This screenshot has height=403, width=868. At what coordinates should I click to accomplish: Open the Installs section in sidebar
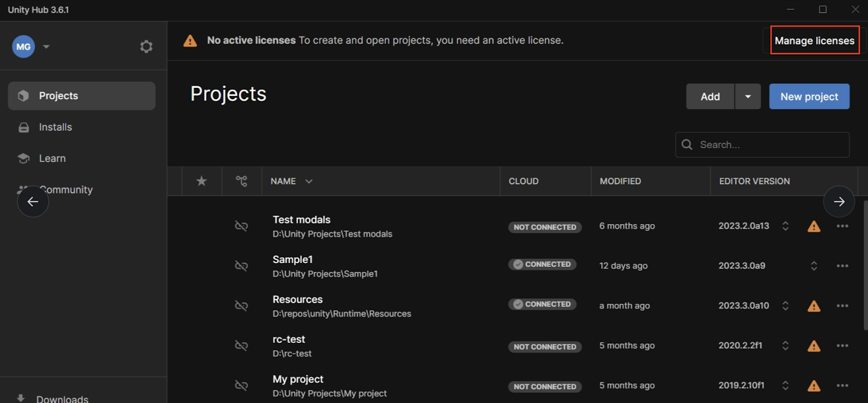(55, 127)
